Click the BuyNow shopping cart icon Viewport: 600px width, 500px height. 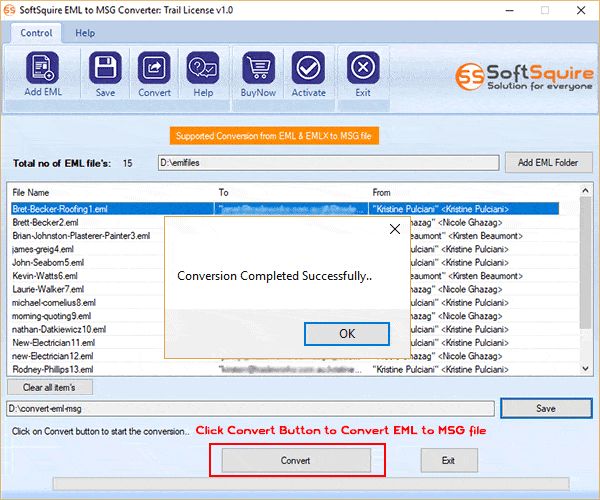click(x=259, y=68)
